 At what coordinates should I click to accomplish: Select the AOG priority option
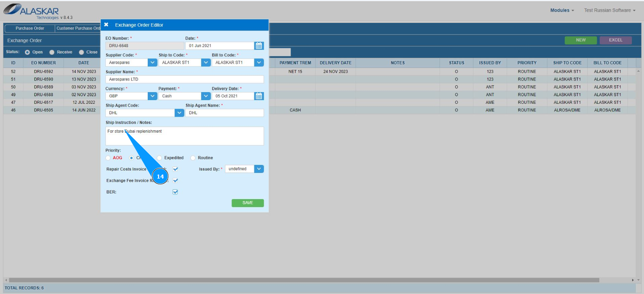pos(108,158)
